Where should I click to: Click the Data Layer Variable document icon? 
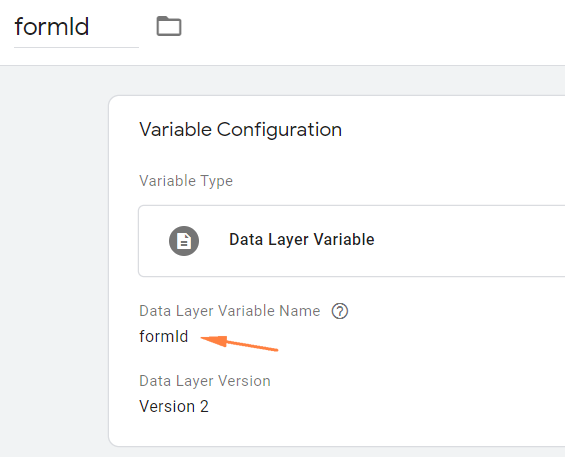(184, 241)
